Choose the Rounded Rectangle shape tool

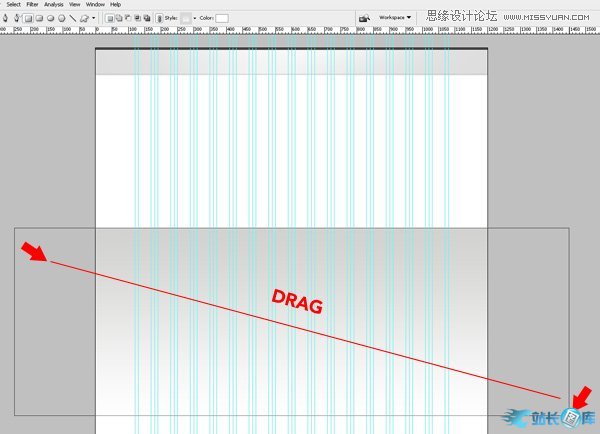(x=39, y=18)
